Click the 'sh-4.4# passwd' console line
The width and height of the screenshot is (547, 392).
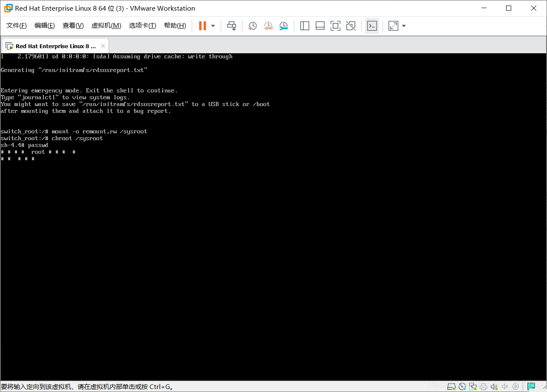(x=25, y=145)
